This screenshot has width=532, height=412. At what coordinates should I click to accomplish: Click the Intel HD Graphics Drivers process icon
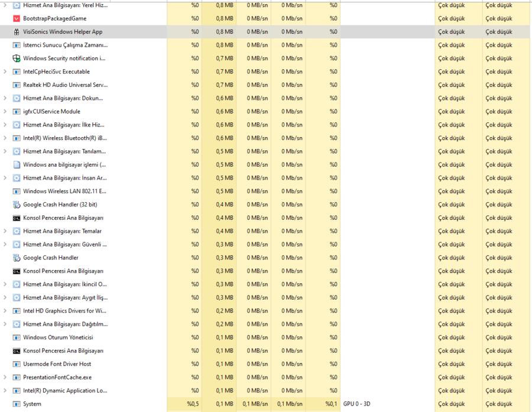pos(17,311)
